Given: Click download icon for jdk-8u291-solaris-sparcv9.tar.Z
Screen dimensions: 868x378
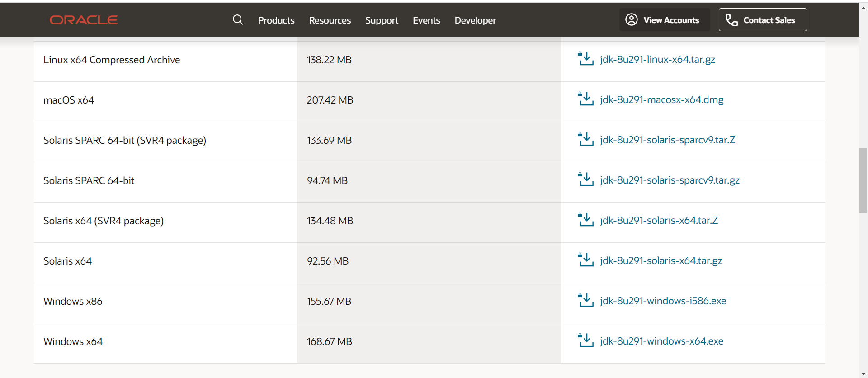Looking at the screenshot, I should (586, 139).
